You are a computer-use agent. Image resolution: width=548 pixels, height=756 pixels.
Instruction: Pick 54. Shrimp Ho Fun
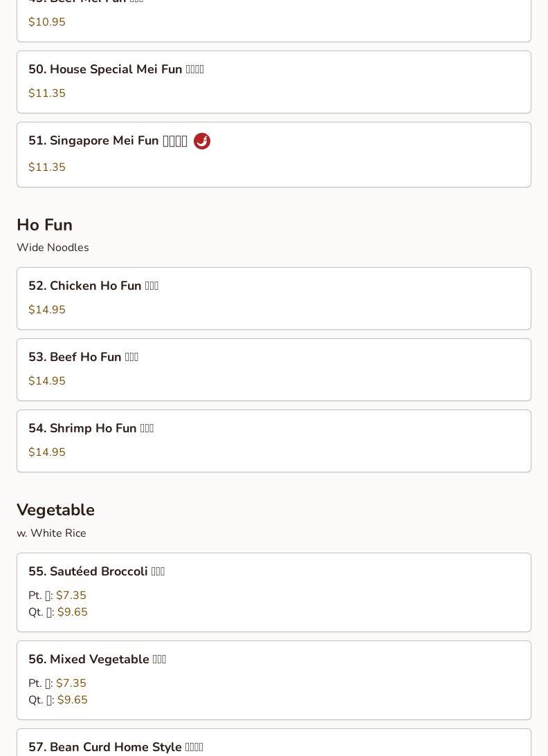(274, 441)
